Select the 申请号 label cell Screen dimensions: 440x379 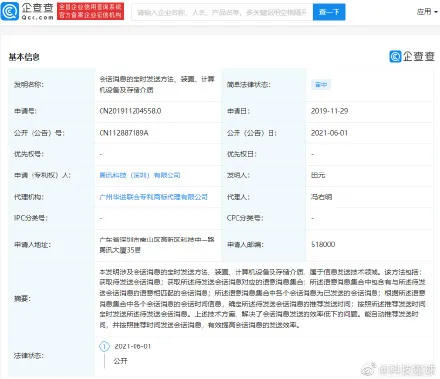click(52, 111)
